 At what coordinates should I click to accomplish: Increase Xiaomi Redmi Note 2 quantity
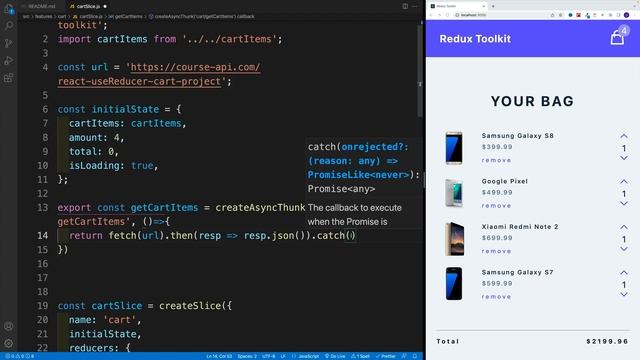tap(624, 227)
